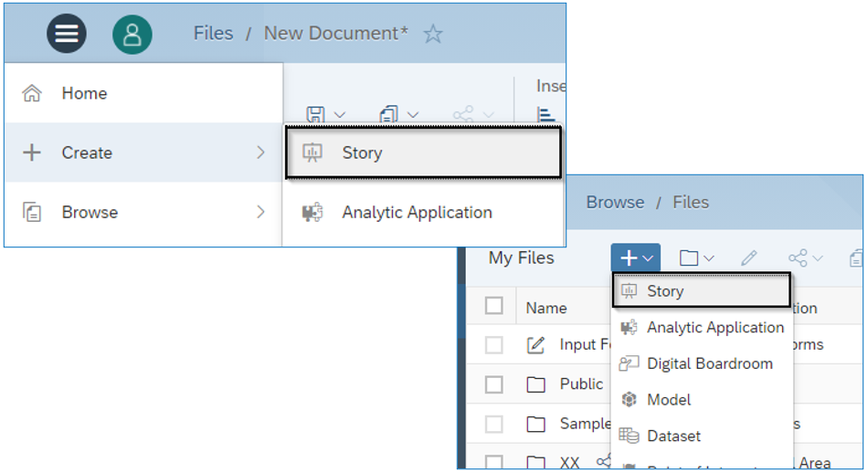This screenshot has height=473, width=868.
Task: Open the XX folder name
Action: pyautogui.click(x=569, y=462)
